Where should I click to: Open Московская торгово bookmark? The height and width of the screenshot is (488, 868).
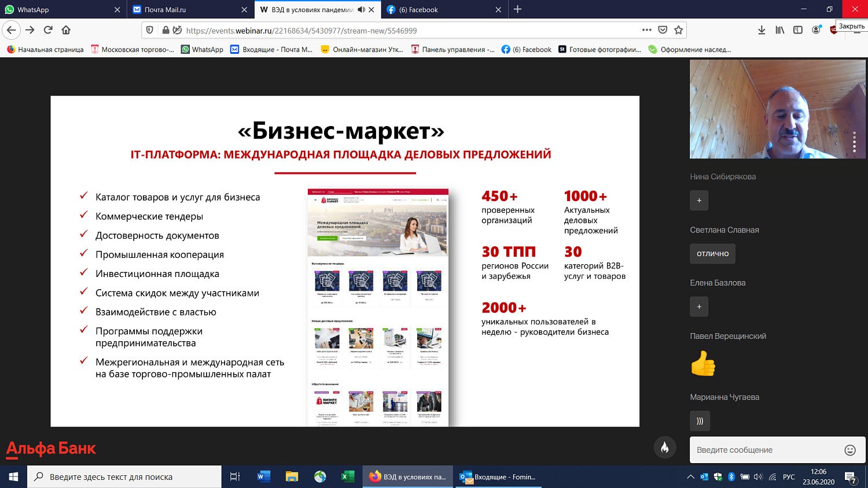click(x=133, y=50)
